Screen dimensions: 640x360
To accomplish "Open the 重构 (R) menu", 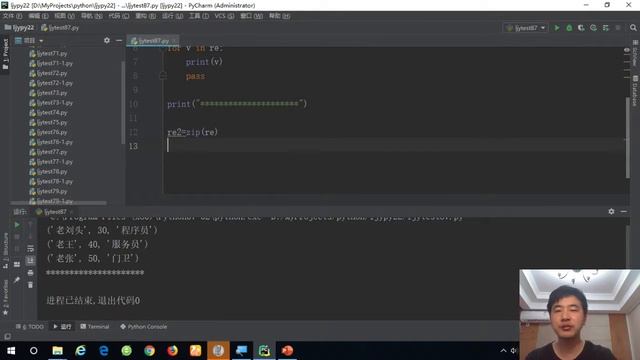I will (145, 16).
